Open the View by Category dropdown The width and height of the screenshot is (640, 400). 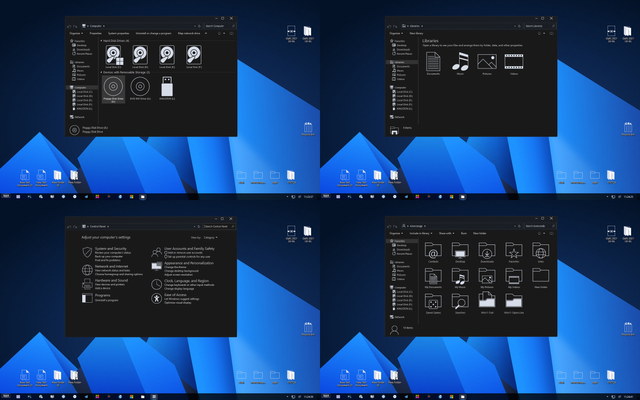point(210,238)
